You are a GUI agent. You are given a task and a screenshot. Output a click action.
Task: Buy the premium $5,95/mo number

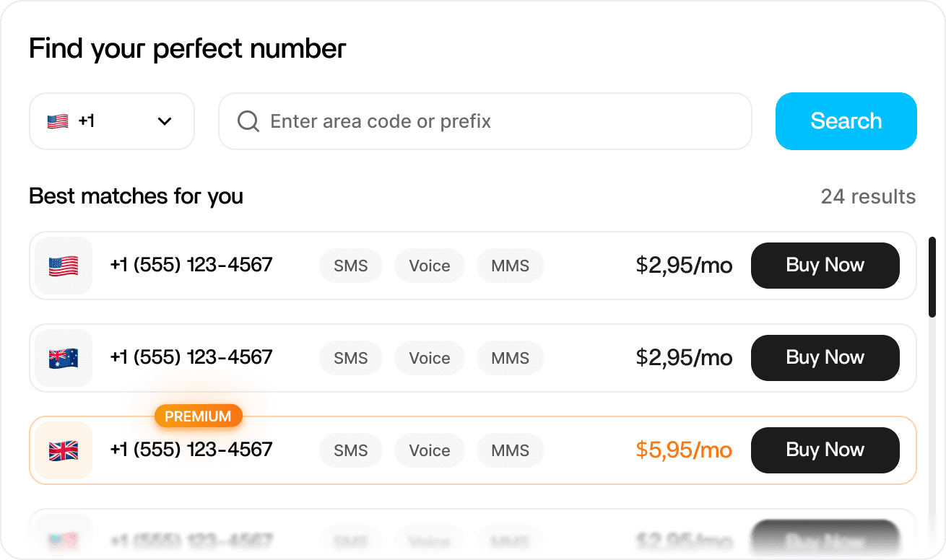pos(825,450)
